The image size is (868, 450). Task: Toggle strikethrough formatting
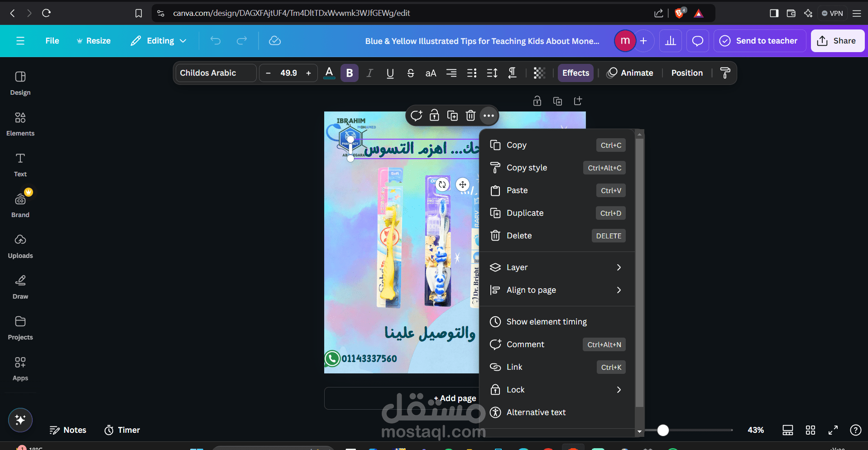coord(411,73)
